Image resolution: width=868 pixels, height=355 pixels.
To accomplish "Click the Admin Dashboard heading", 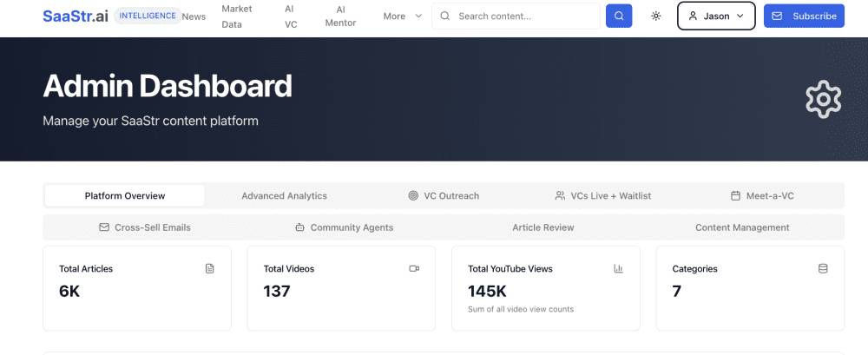I will (168, 86).
